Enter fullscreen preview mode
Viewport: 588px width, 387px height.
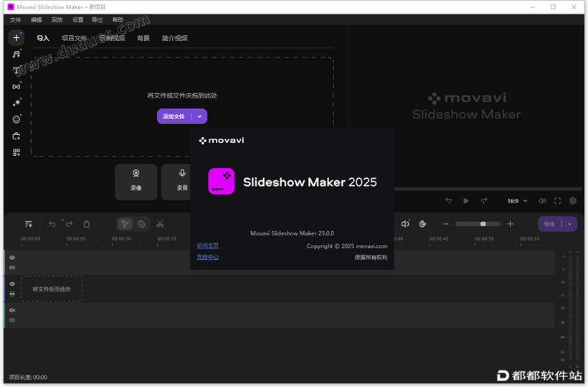point(558,201)
